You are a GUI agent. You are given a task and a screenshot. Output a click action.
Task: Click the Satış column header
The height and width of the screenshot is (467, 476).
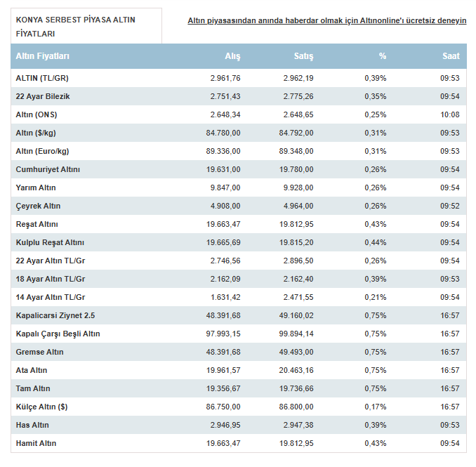[303, 56]
